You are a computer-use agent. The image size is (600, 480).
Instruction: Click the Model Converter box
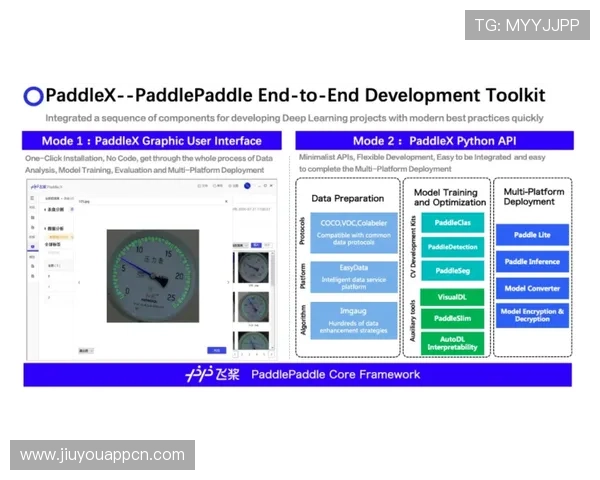click(x=532, y=288)
